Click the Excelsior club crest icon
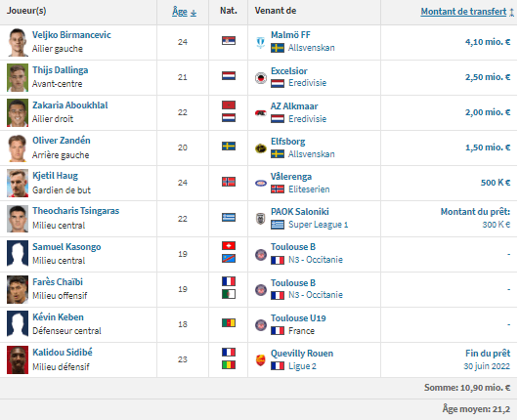This screenshot has width=519, height=420. tap(261, 78)
